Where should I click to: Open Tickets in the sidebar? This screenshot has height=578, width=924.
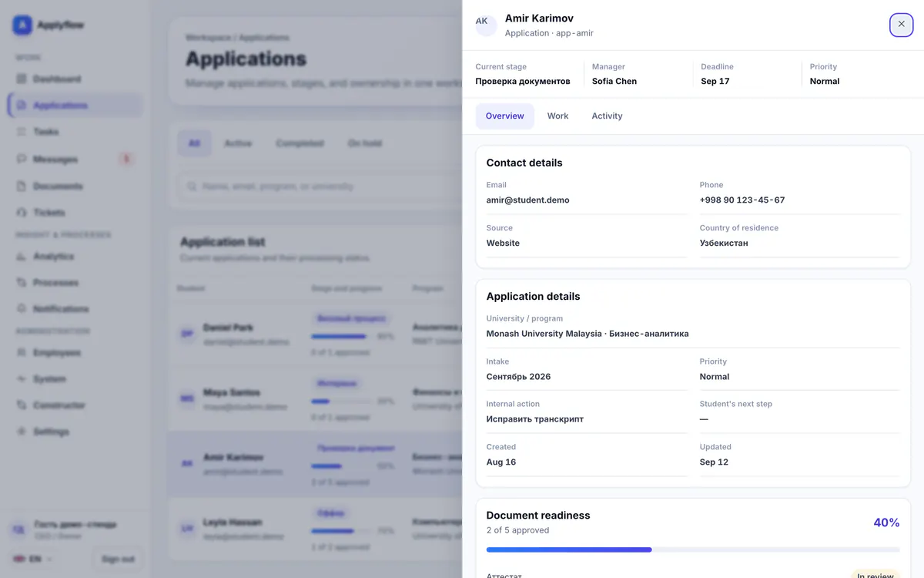75,212
